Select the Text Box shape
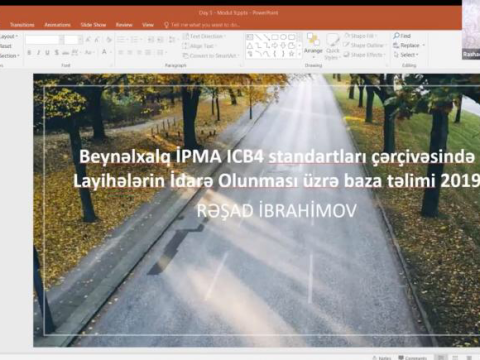Viewport: 480px width, 360px height. point(250,37)
